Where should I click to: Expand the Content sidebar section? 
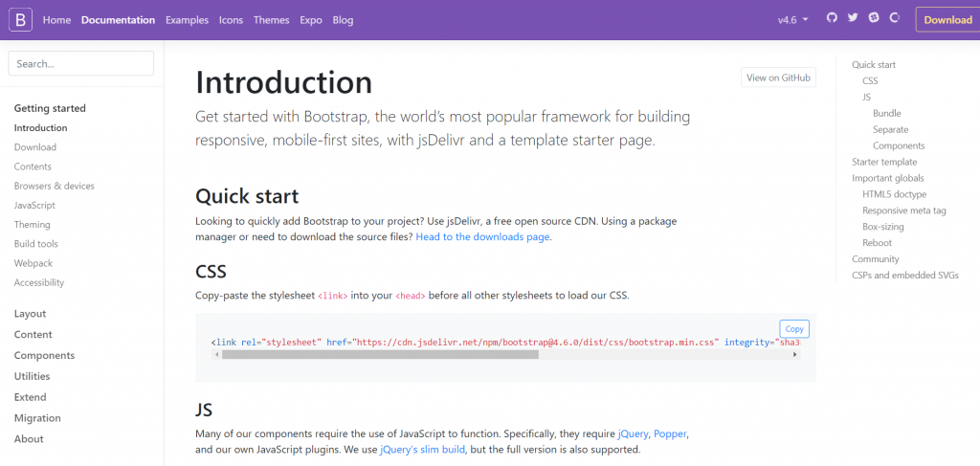coord(33,335)
